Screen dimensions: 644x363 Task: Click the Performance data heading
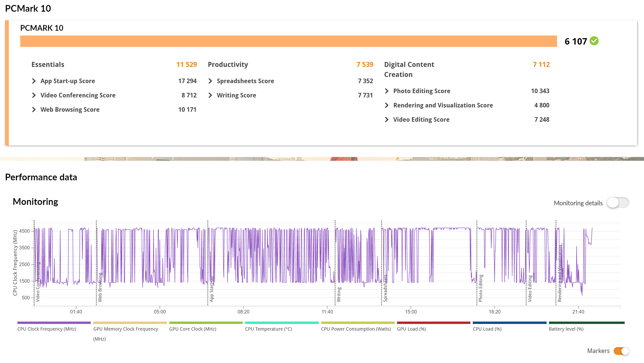pyautogui.click(x=41, y=177)
